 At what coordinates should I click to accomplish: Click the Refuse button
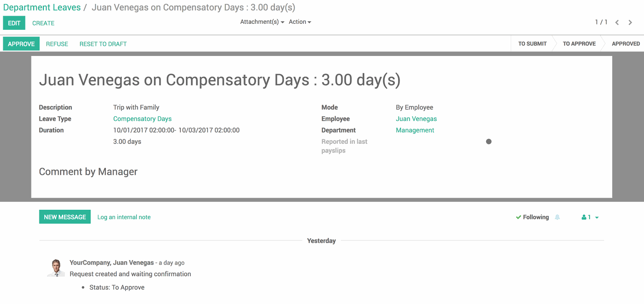tap(57, 44)
